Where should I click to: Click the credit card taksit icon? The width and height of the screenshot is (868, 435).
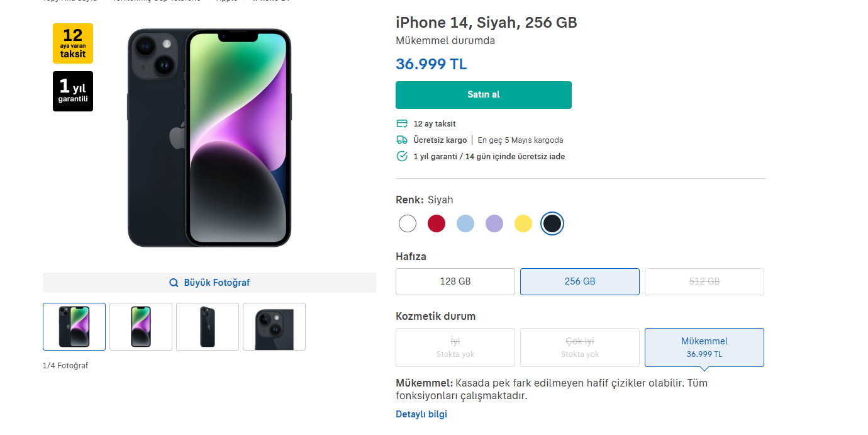pos(402,124)
